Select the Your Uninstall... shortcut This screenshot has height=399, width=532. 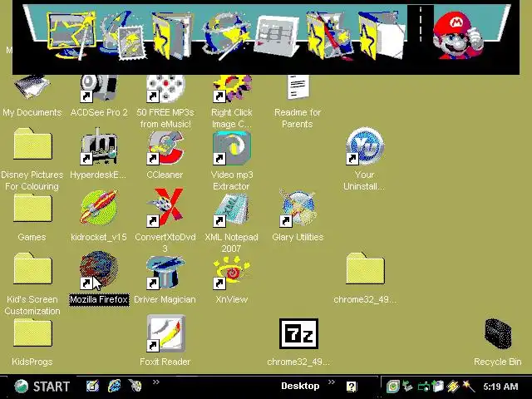point(365,146)
